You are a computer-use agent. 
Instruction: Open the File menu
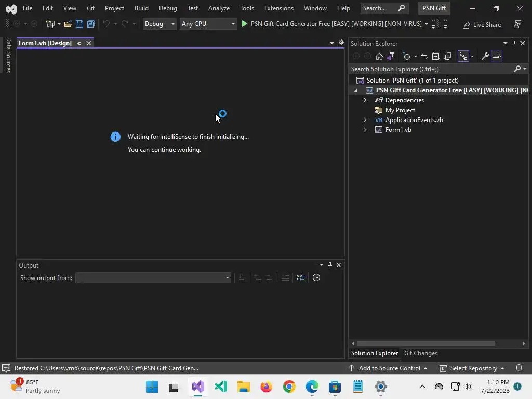28,8
